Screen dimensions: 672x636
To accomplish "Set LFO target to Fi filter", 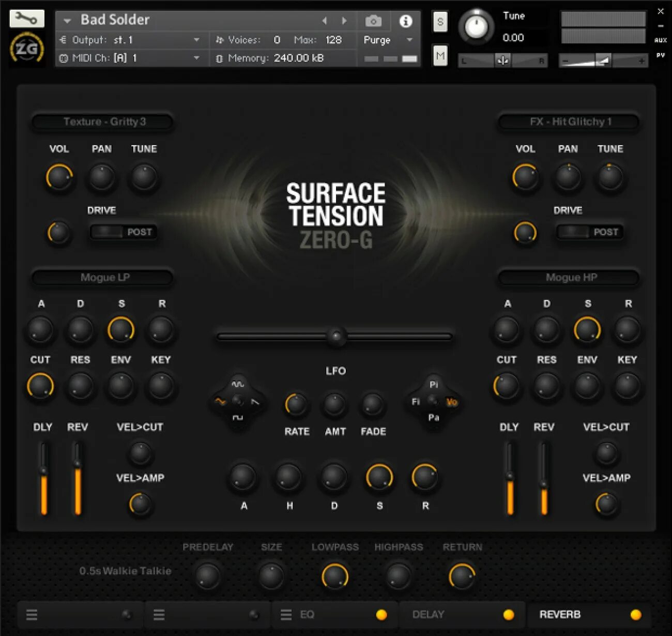I will point(416,402).
